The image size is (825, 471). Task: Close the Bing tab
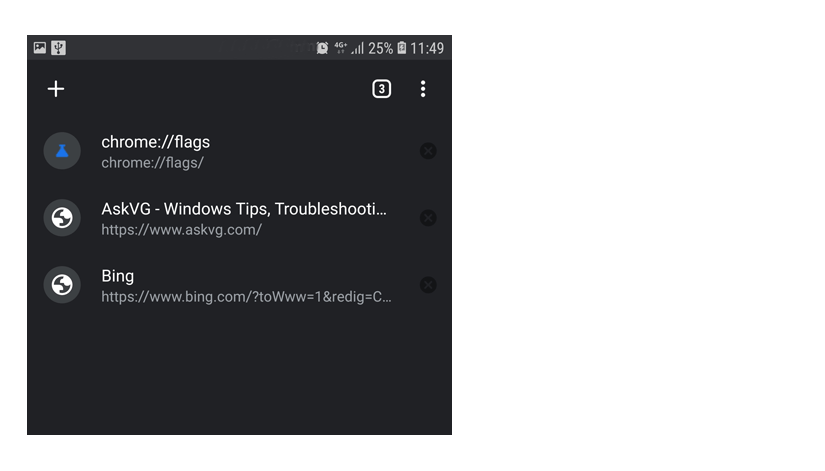(428, 285)
